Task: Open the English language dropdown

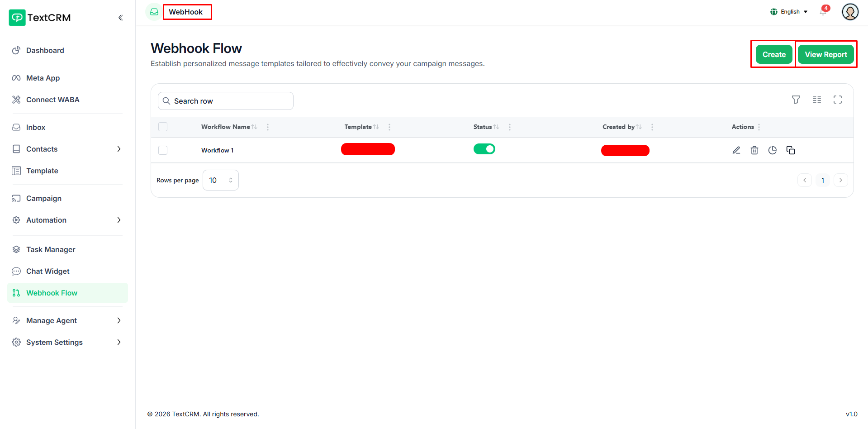Action: [x=789, y=12]
